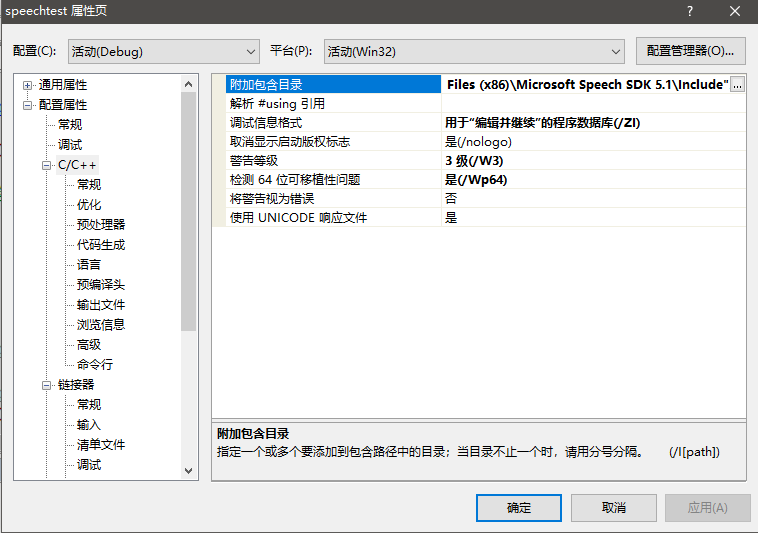Select 输入 under 链接器
The image size is (758, 533).
89,425
